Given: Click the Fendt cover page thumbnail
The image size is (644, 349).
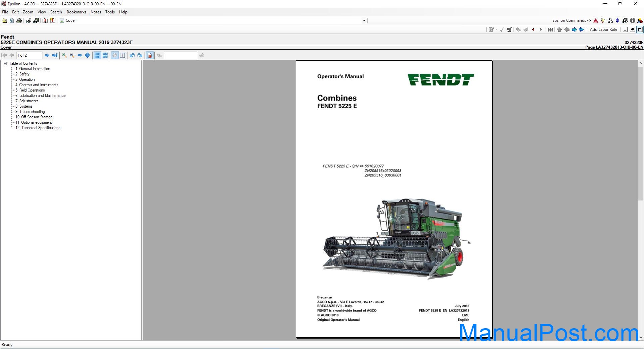Looking at the screenshot, I should (x=394, y=199).
